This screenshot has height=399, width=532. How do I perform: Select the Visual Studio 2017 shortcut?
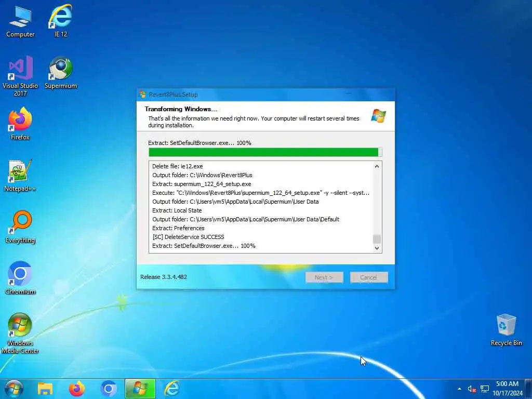pos(20,76)
